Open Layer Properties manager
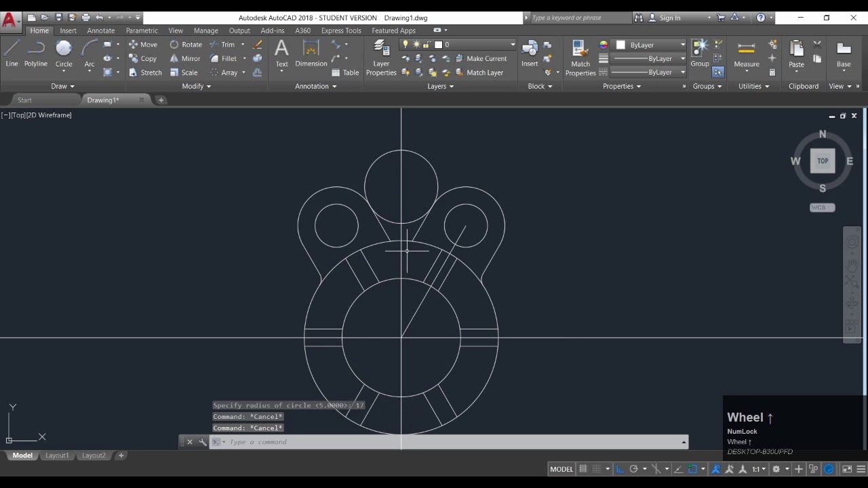The image size is (868, 488). 381,57
